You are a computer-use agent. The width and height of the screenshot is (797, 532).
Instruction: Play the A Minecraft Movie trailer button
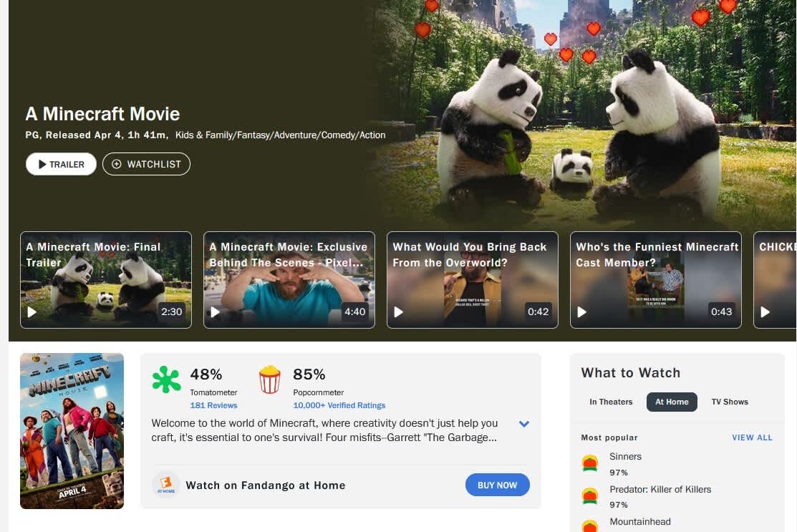point(61,164)
